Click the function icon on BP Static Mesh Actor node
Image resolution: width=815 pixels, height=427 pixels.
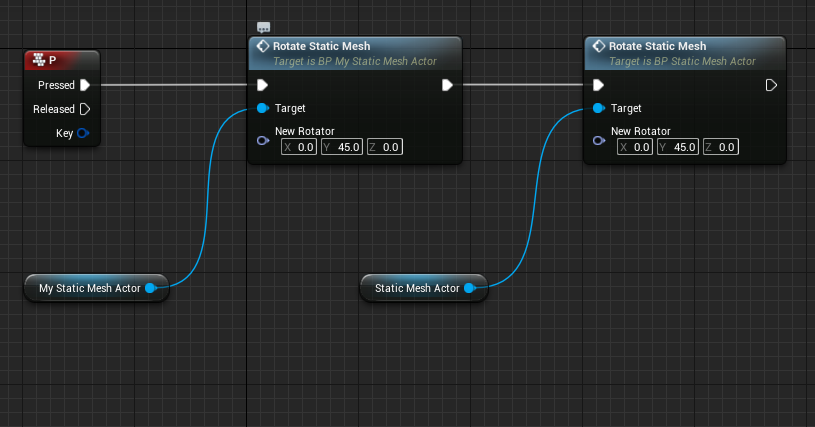click(x=599, y=46)
